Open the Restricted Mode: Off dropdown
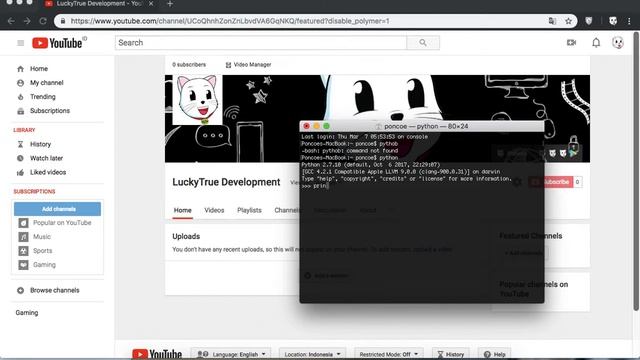Image resolution: width=640 pixels, height=360 pixels. [389, 354]
